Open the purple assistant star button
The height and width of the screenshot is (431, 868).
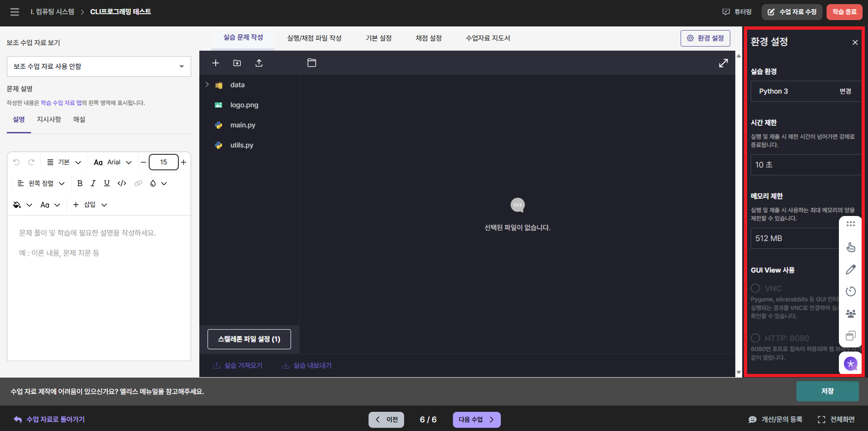pos(851,364)
